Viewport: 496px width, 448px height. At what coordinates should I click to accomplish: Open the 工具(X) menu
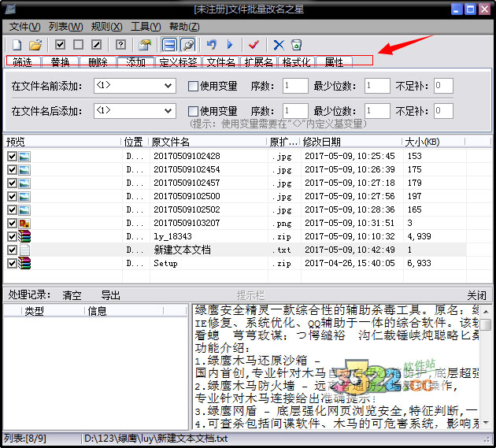pyautogui.click(x=145, y=27)
